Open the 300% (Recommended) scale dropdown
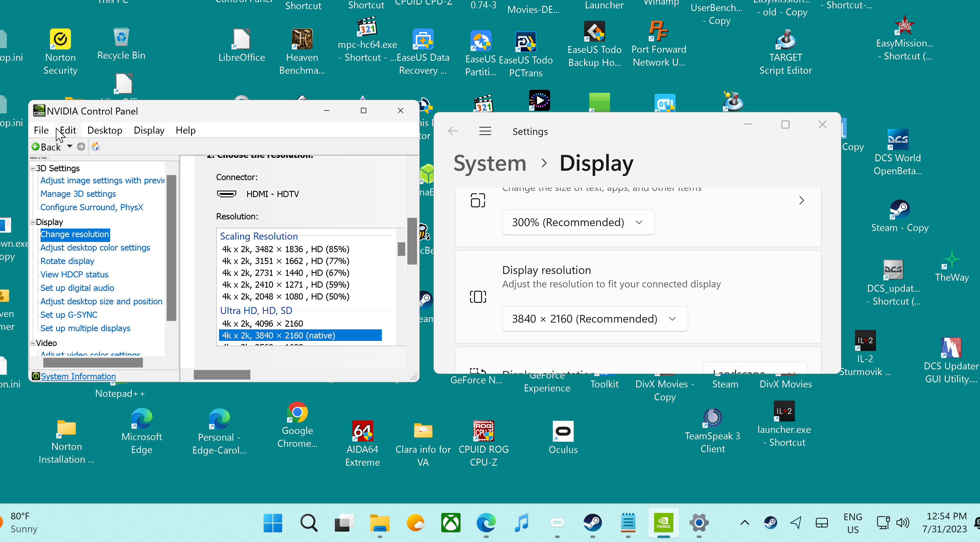This screenshot has height=542, width=980. (578, 222)
